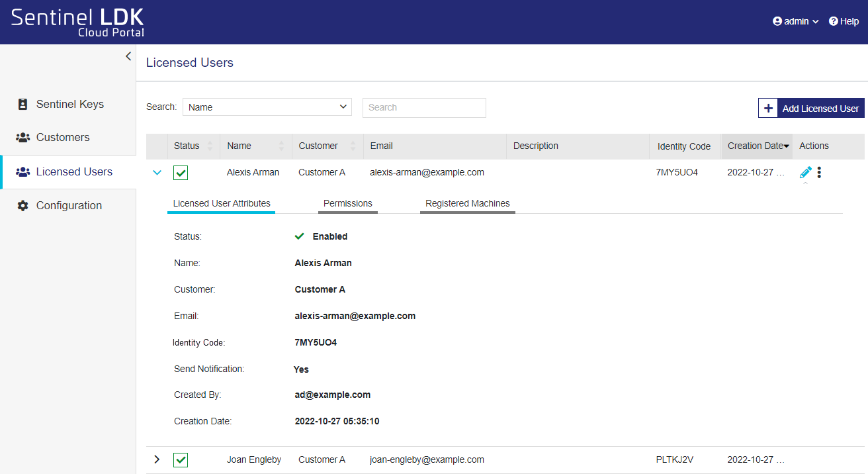Screen dimensions: 868x474
Task: Collapse the Alexis Arman row details
Action: [x=157, y=172]
